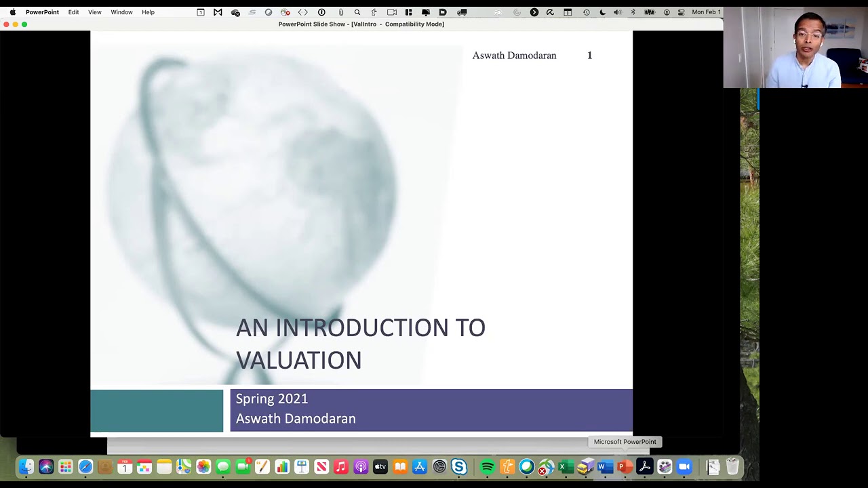The image size is (868, 488).
Task: Toggle Do Not Disturb moon icon
Action: pos(602,12)
